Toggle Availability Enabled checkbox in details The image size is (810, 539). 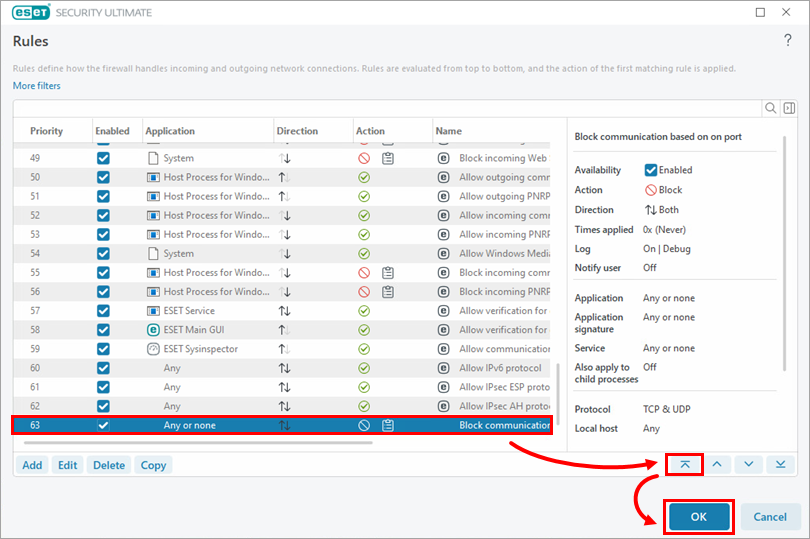click(651, 170)
